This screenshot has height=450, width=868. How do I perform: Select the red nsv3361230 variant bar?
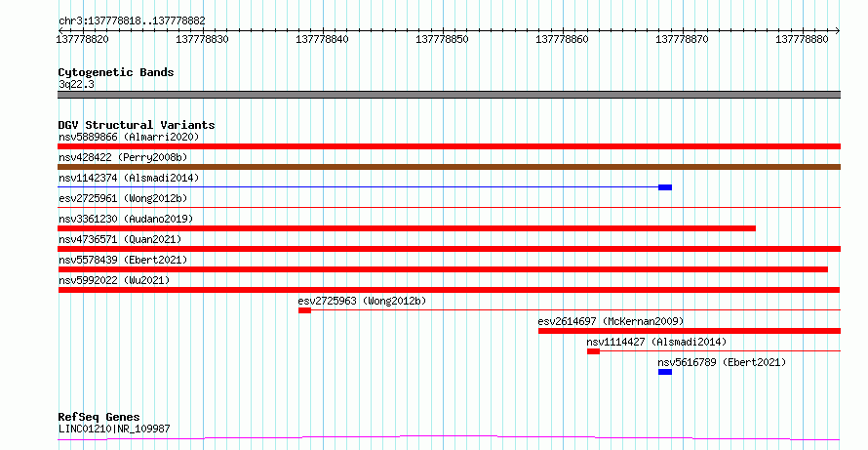(x=407, y=228)
